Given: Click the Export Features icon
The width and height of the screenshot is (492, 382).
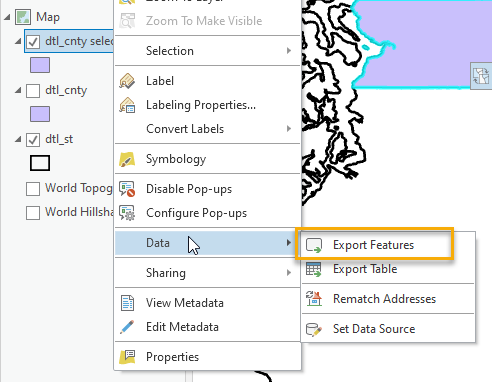Looking at the screenshot, I should coord(314,245).
